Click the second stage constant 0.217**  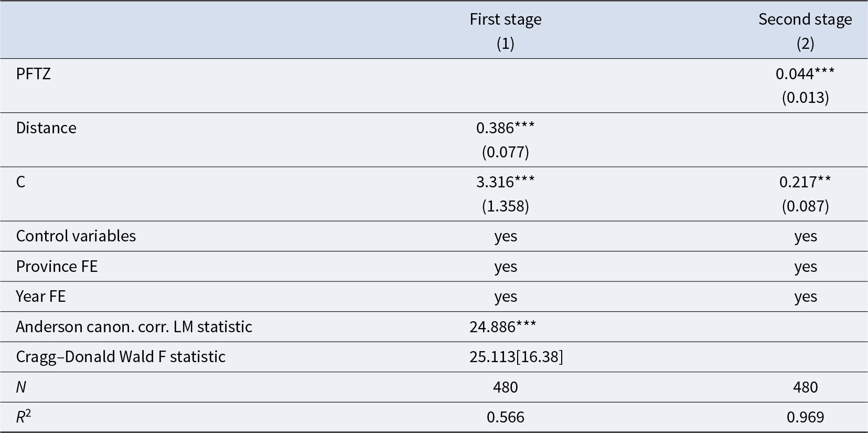(805, 182)
